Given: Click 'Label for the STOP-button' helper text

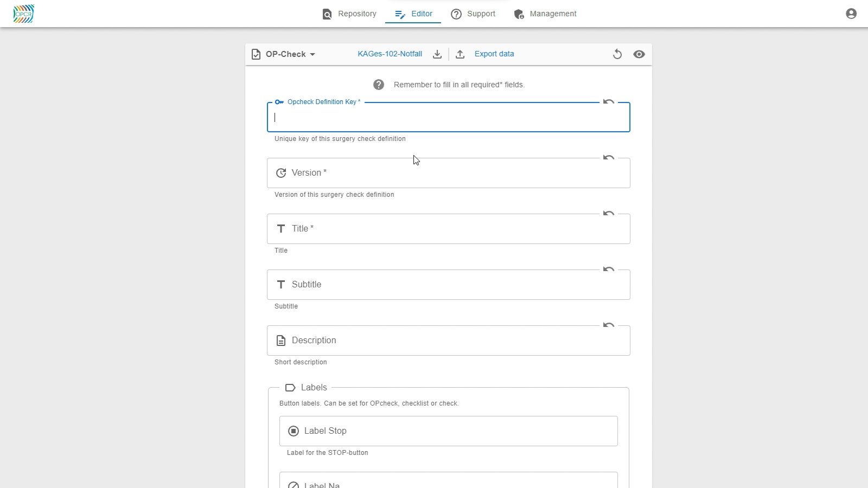Looking at the screenshot, I should [x=328, y=453].
